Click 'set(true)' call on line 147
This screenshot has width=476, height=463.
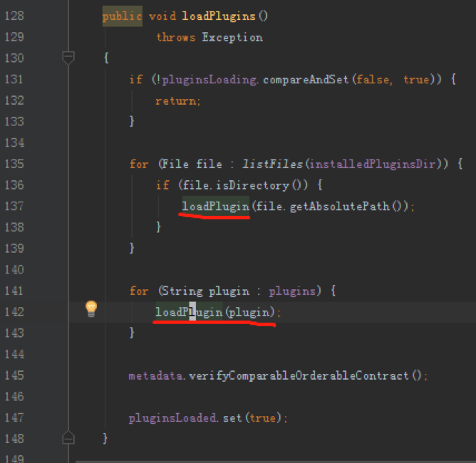(x=254, y=418)
